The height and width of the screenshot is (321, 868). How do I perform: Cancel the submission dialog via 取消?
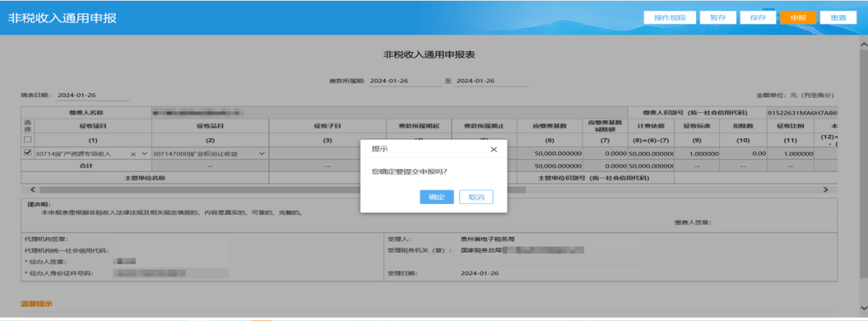[x=476, y=197]
